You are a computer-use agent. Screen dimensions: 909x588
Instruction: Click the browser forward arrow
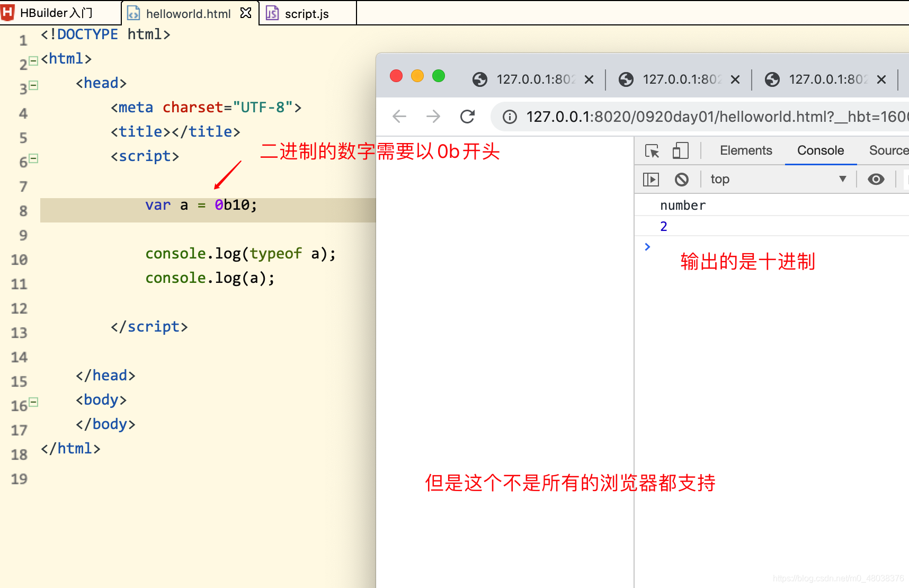point(433,116)
